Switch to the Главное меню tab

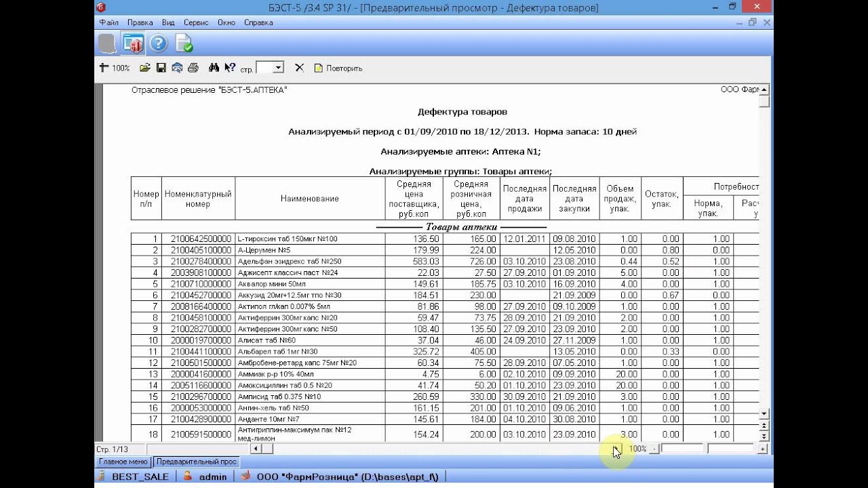[123, 462]
